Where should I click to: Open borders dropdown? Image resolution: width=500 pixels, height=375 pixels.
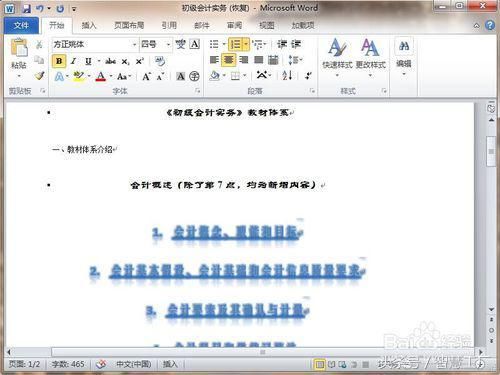coord(245,76)
